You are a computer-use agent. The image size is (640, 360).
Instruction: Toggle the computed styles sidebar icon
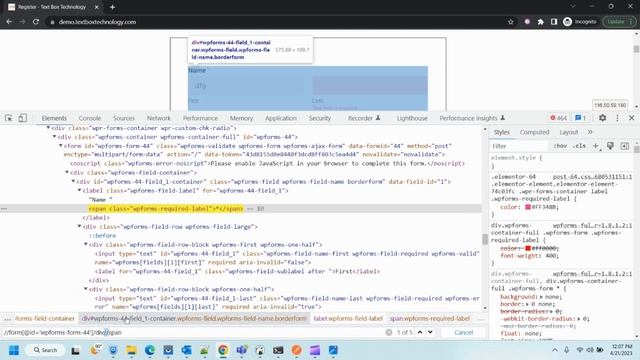pos(624,146)
